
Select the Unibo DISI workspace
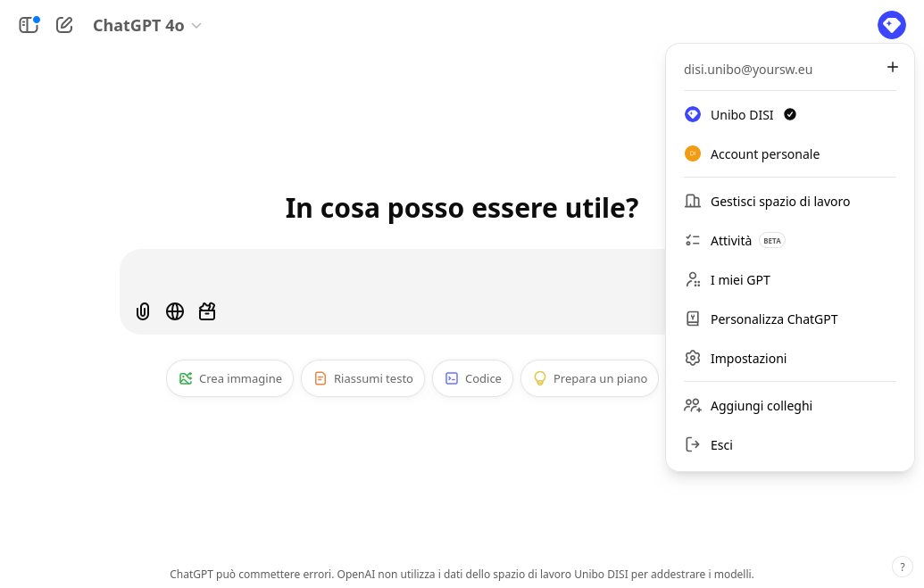[741, 115]
